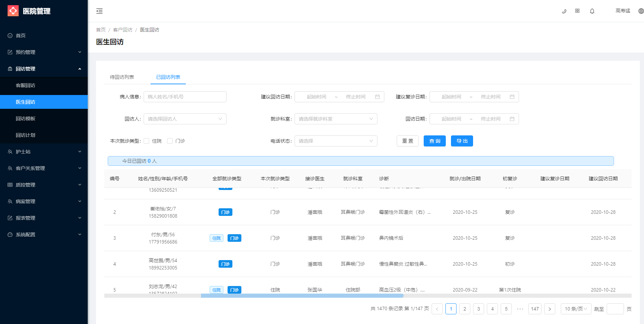Screen dimensions: 644x324
Task: Switch to the 待回访列表 tab
Action: click(x=122, y=77)
